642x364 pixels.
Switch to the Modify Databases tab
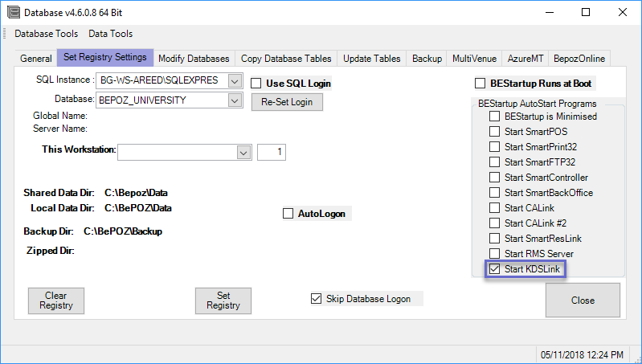(x=194, y=59)
